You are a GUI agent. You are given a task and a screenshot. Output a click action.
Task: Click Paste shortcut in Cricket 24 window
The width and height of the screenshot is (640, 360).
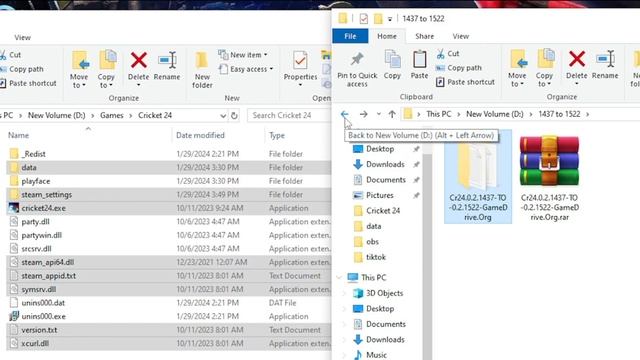click(28, 83)
